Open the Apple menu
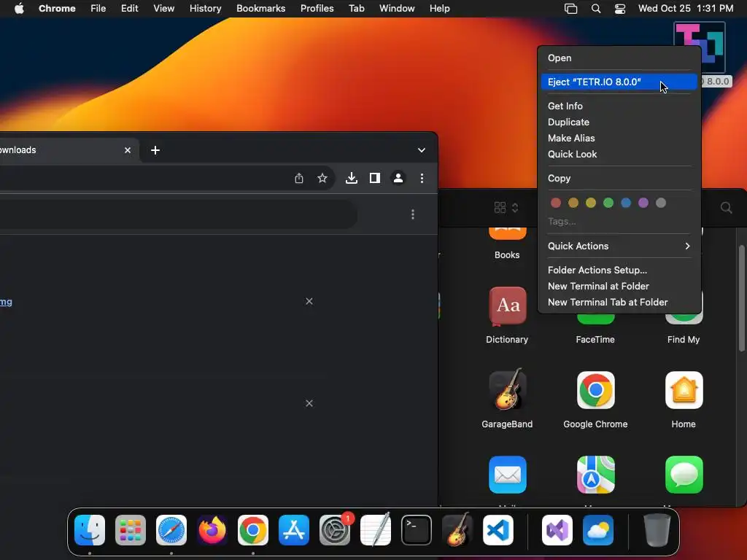This screenshot has width=747, height=560. click(x=19, y=9)
